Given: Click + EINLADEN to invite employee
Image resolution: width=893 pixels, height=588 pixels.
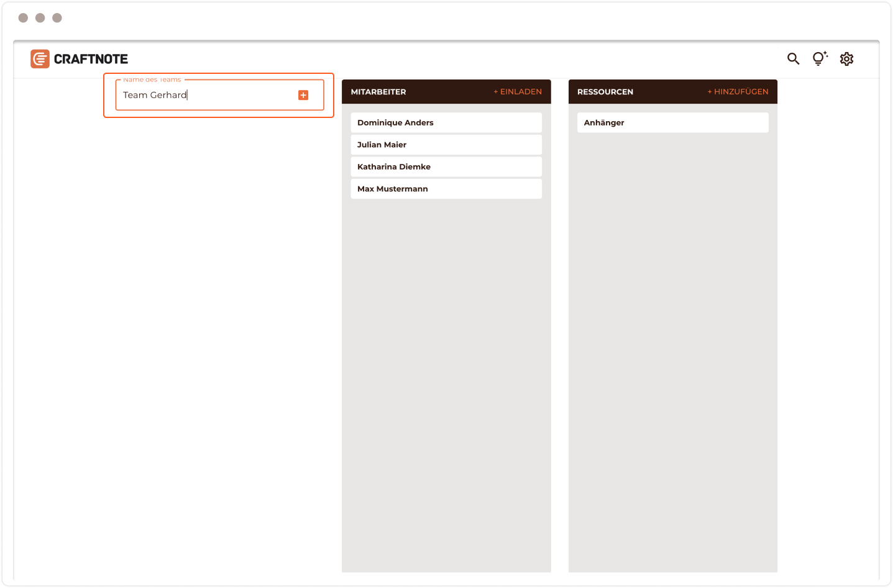Looking at the screenshot, I should click(x=518, y=92).
